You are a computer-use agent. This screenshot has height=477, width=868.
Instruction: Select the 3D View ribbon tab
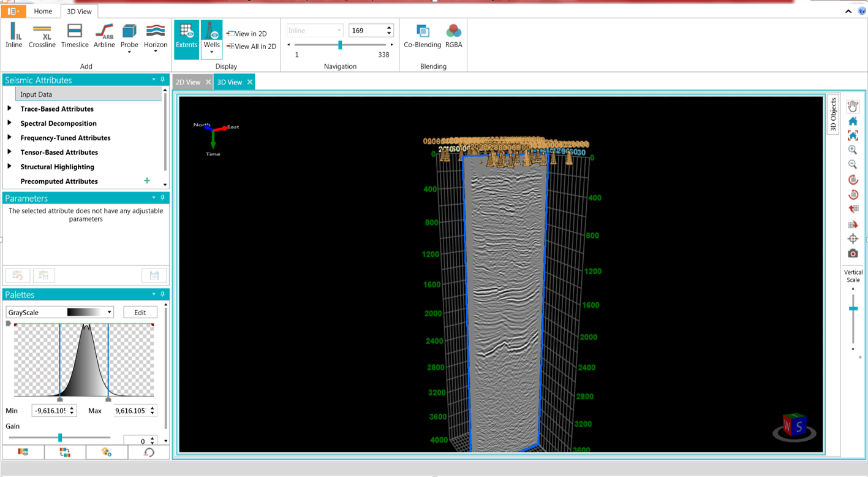pyautogui.click(x=79, y=11)
